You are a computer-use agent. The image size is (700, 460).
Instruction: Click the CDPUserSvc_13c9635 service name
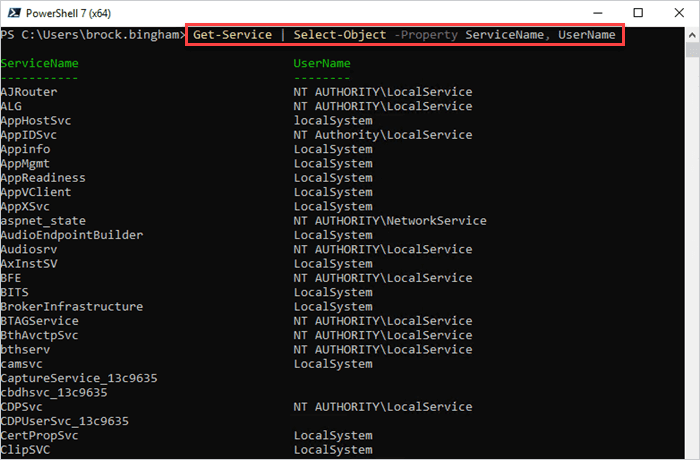65,421
